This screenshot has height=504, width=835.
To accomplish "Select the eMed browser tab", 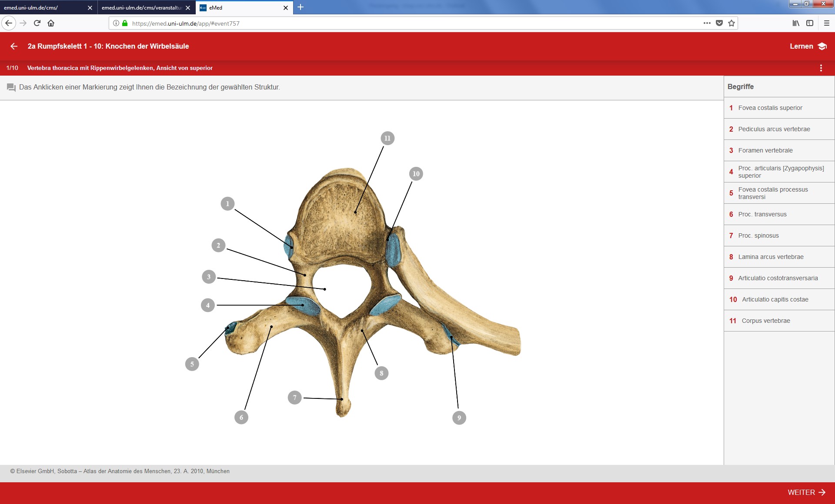I will (x=244, y=7).
